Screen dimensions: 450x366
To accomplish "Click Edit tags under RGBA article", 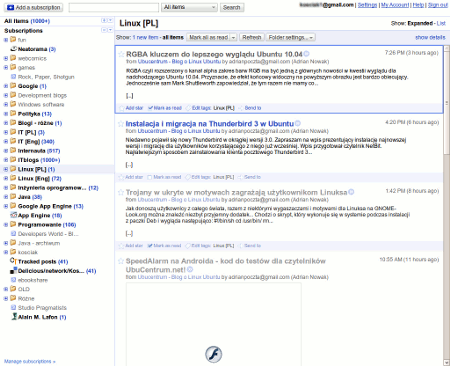I will pos(201,108).
